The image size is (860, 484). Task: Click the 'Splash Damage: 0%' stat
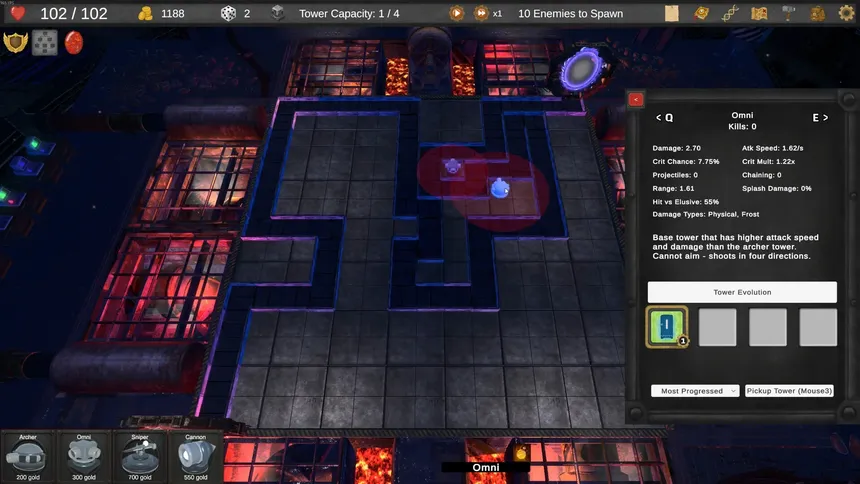776,188
